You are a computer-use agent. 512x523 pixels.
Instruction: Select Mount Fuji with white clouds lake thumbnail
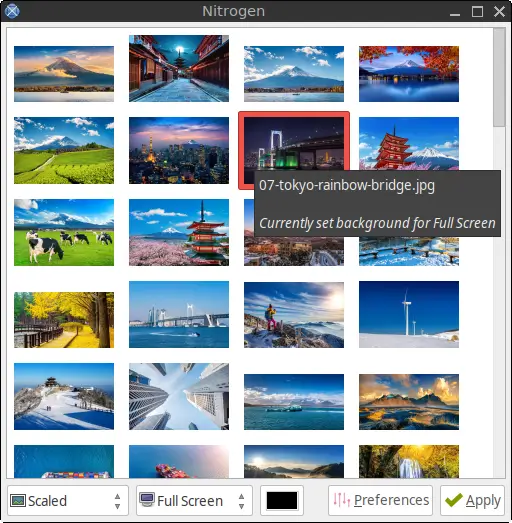[x=294, y=74]
